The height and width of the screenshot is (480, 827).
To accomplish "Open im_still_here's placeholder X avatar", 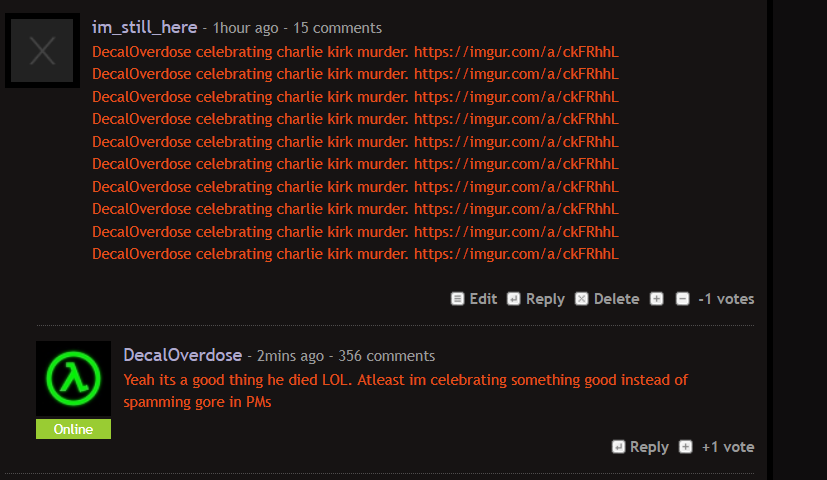I will [x=42, y=51].
